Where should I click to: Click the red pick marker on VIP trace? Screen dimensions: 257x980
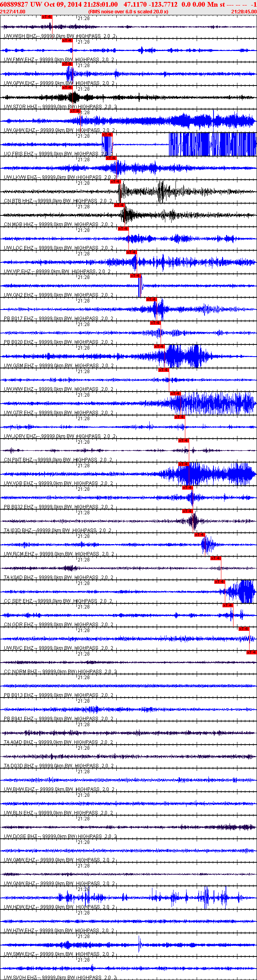click(132, 252)
